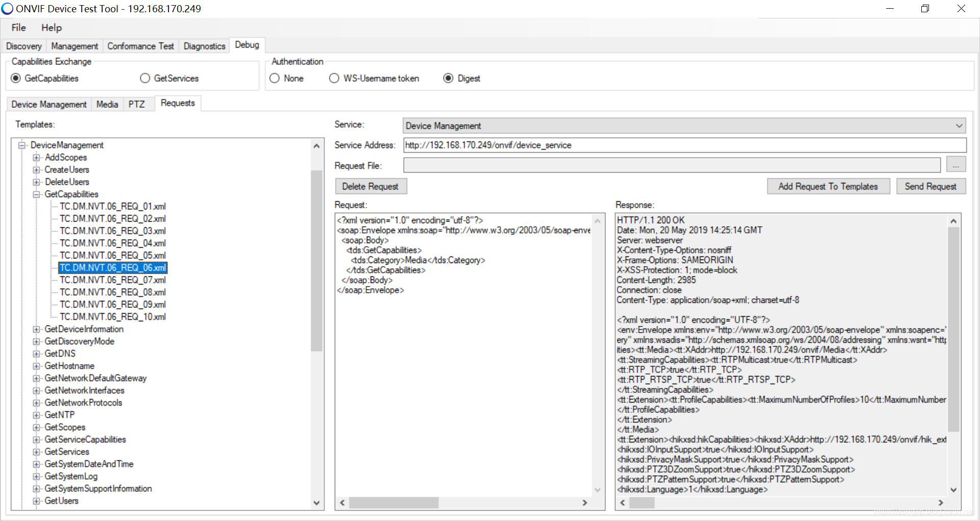Click Request pane horizontal scroll-right arrow
The height and width of the screenshot is (521, 980).
[x=585, y=503]
